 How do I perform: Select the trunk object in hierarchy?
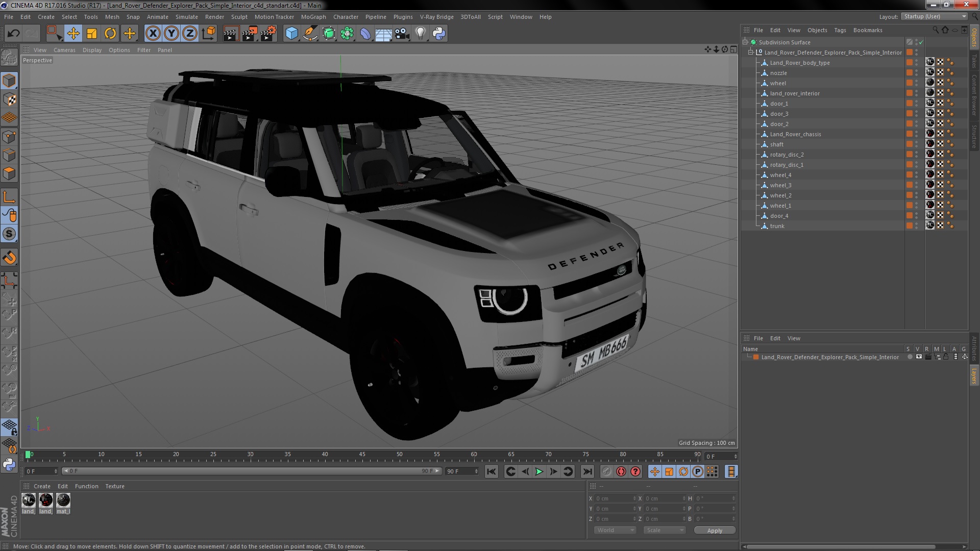pos(777,226)
